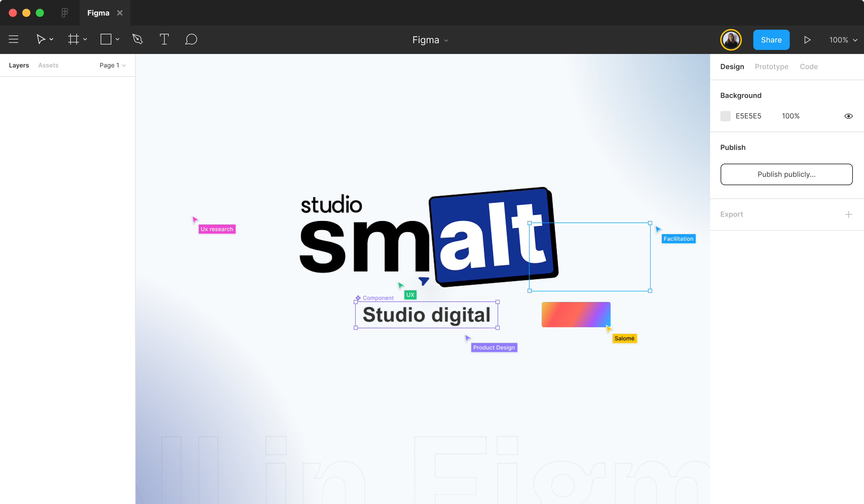The image size is (864, 504).
Task: Select the 'studio' logo text
Action: (331, 204)
